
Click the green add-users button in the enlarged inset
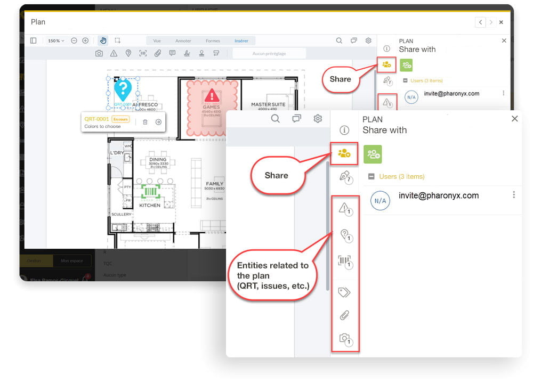[x=373, y=154]
